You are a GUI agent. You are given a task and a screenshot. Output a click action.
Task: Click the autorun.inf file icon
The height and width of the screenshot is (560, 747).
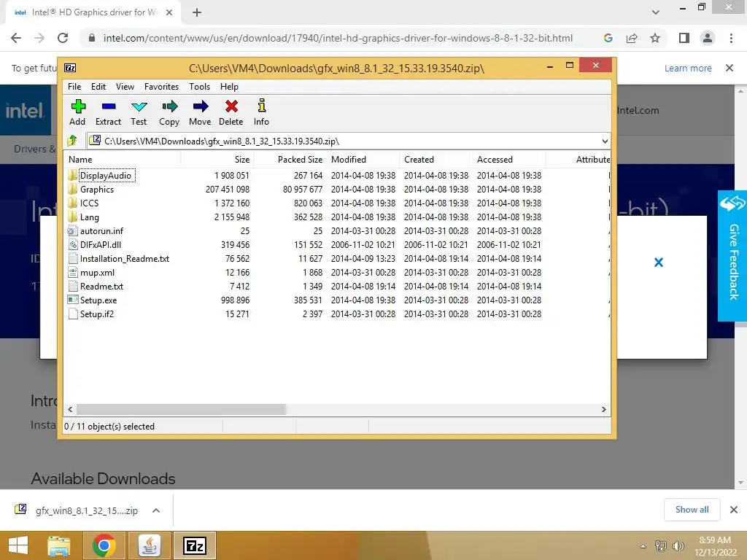click(72, 231)
